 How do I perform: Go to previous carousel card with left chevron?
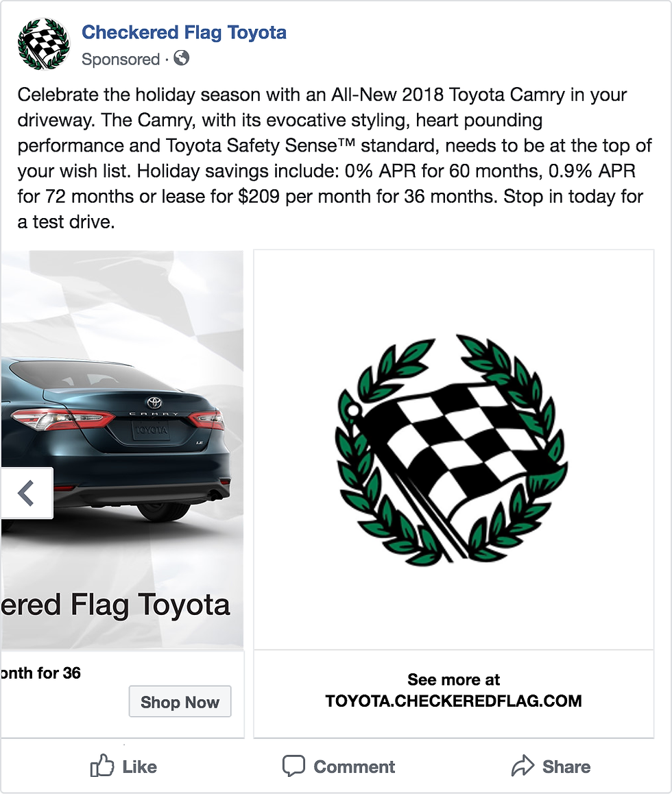tap(26, 493)
